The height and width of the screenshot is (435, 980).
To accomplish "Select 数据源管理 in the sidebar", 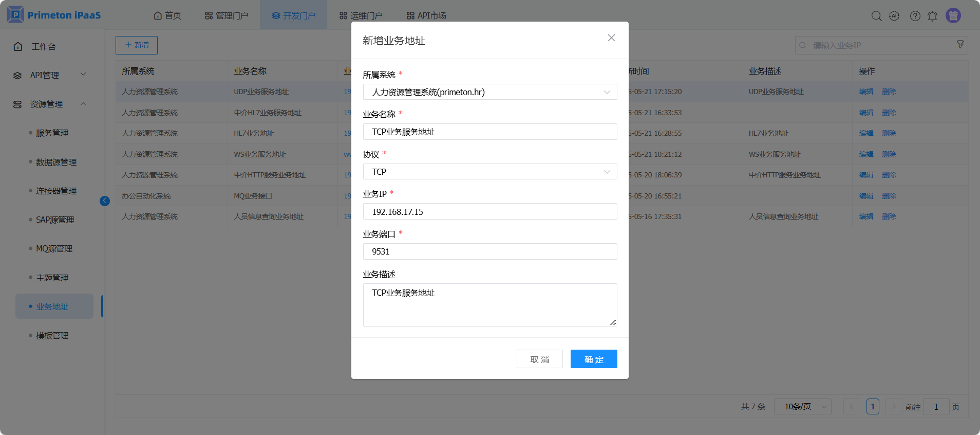I will pyautogui.click(x=56, y=162).
